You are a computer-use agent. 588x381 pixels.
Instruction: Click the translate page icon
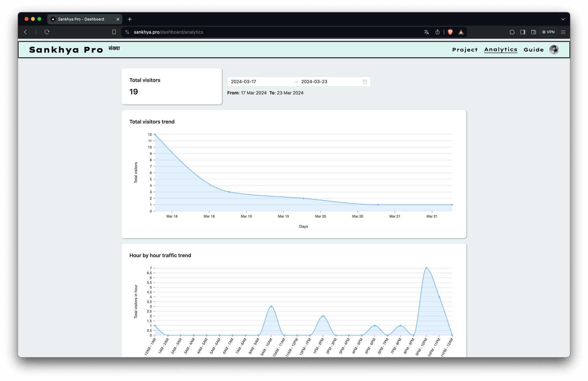pyautogui.click(x=427, y=32)
